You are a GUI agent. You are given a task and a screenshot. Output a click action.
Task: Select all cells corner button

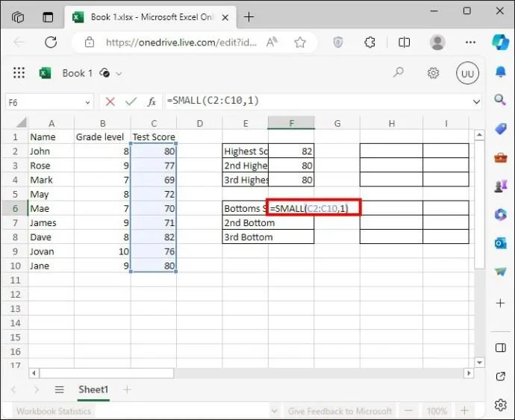coord(21,122)
